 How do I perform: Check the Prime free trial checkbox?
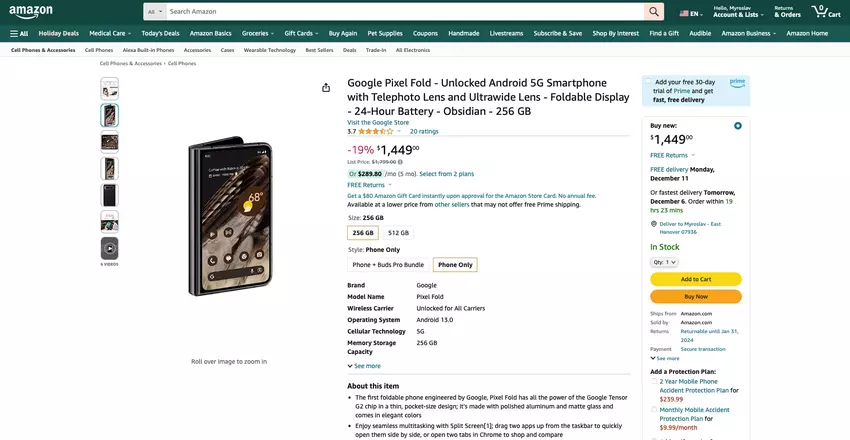click(x=647, y=82)
